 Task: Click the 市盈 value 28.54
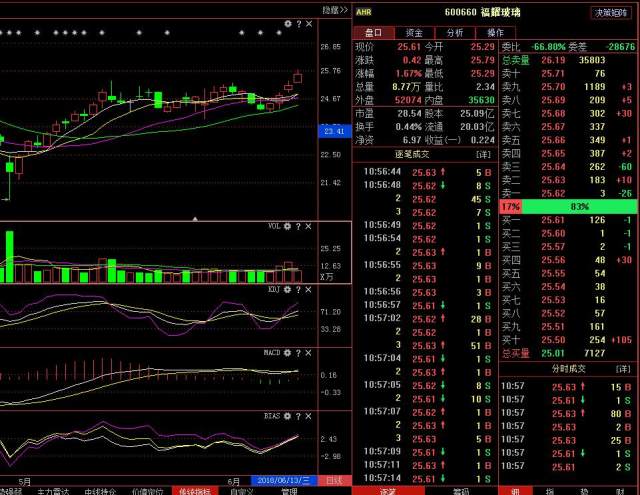pyautogui.click(x=409, y=113)
